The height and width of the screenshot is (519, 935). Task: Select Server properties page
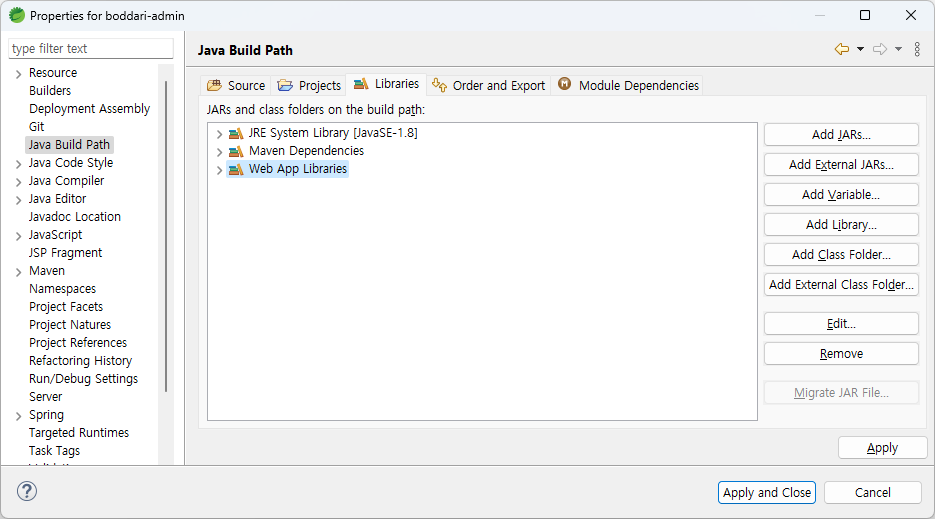coord(45,397)
